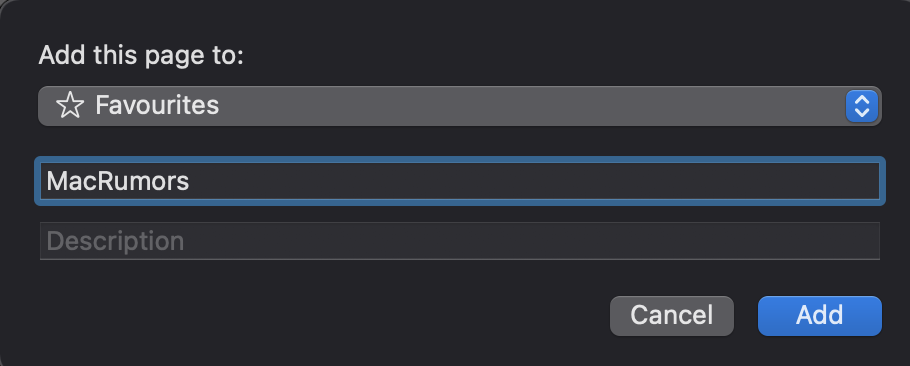Confirm bookmark with the blue Add button
Viewport: 910px width, 366px height.
[819, 316]
